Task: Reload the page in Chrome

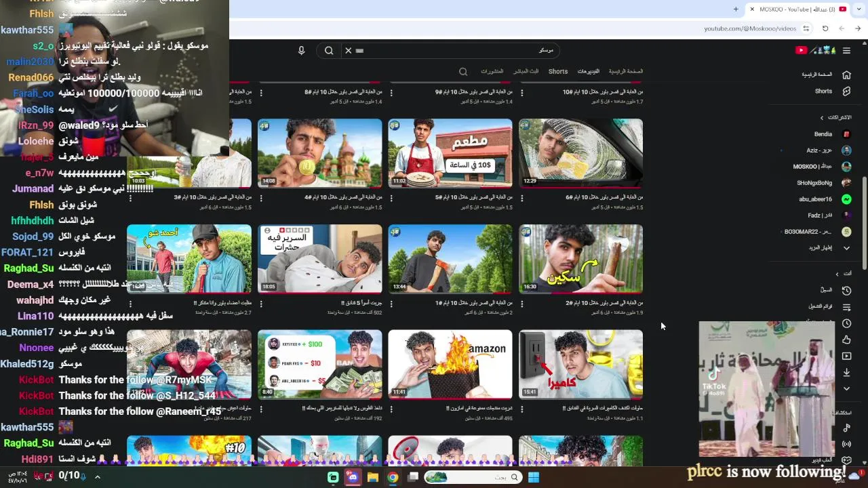Action: 825,28
